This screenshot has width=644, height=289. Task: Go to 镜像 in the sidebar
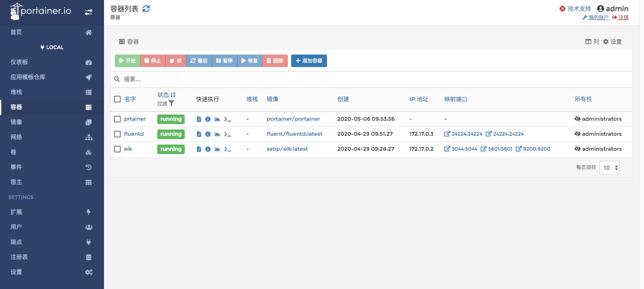click(17, 122)
